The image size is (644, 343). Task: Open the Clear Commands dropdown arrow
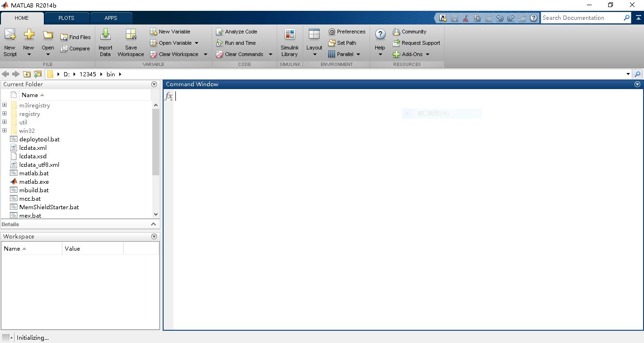271,54
